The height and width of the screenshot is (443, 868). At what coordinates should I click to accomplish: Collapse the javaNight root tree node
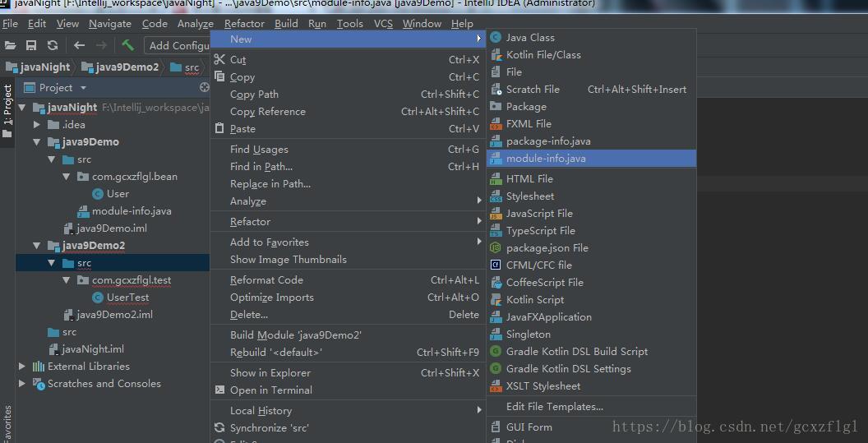pyautogui.click(x=22, y=108)
